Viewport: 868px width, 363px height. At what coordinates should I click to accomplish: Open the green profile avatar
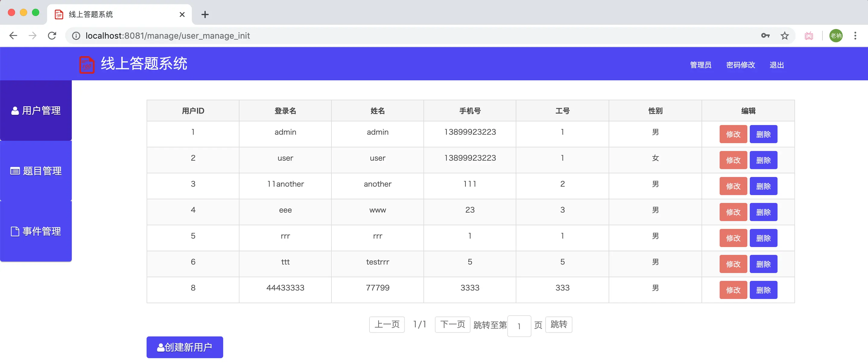[836, 35]
